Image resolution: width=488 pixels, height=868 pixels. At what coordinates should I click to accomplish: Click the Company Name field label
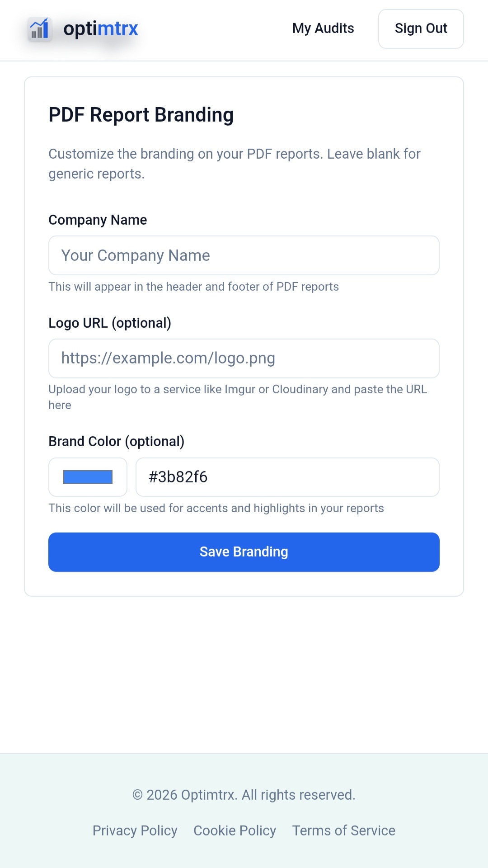pyautogui.click(x=98, y=220)
